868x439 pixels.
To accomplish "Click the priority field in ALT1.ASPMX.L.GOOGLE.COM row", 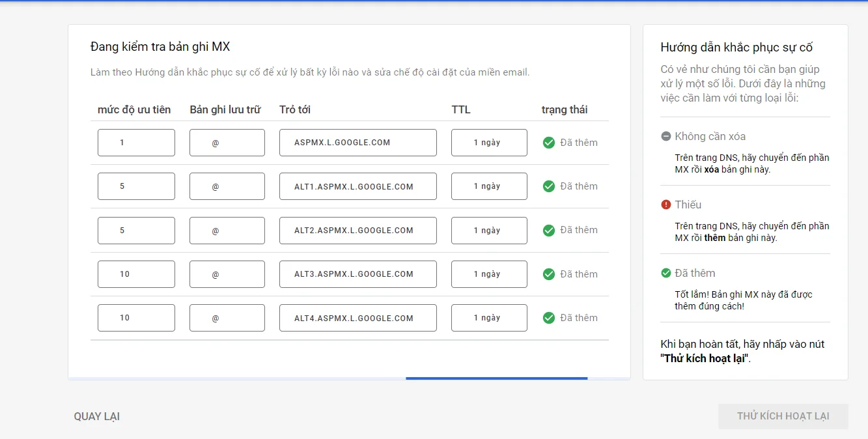I will click(136, 186).
